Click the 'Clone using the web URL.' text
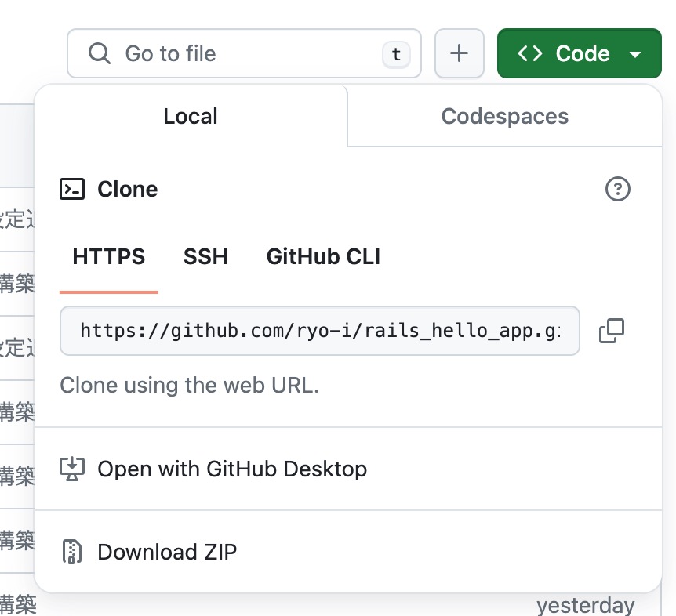This screenshot has width=676, height=616. [189, 385]
